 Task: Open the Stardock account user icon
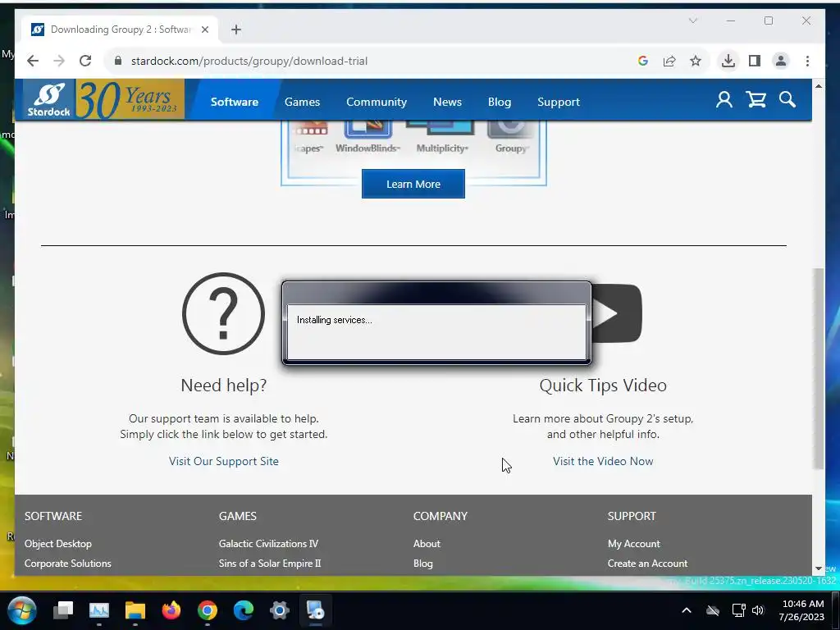(x=724, y=99)
